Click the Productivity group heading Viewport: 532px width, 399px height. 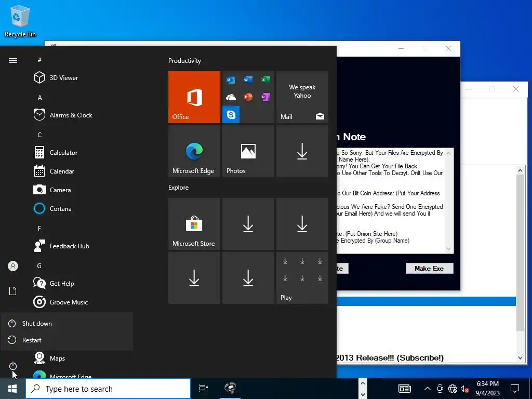pos(184,61)
